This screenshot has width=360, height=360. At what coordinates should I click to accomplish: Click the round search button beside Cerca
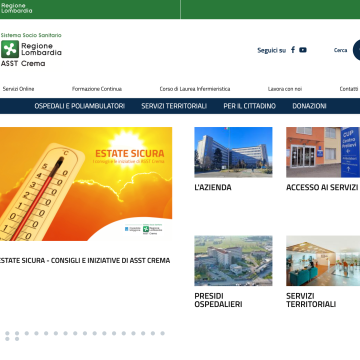click(356, 50)
